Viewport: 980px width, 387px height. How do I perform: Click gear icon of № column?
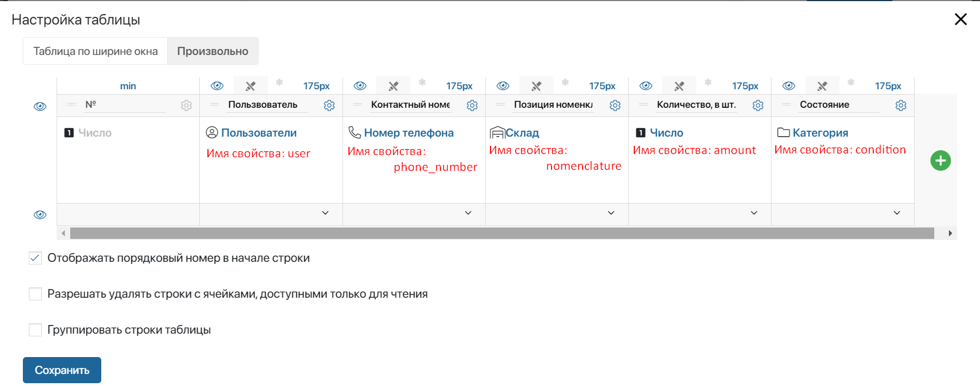[x=186, y=106]
